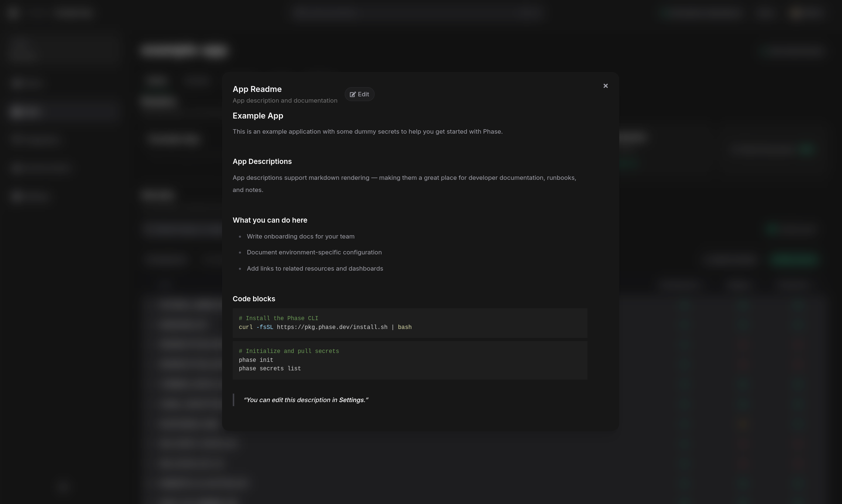This screenshot has width=842, height=504.
Task: Click the green action button above the secrets table
Action: pos(794,260)
